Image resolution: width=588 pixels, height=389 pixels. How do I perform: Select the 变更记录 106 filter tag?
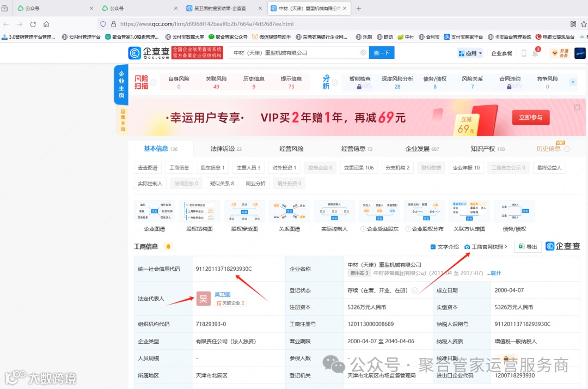coord(359,168)
